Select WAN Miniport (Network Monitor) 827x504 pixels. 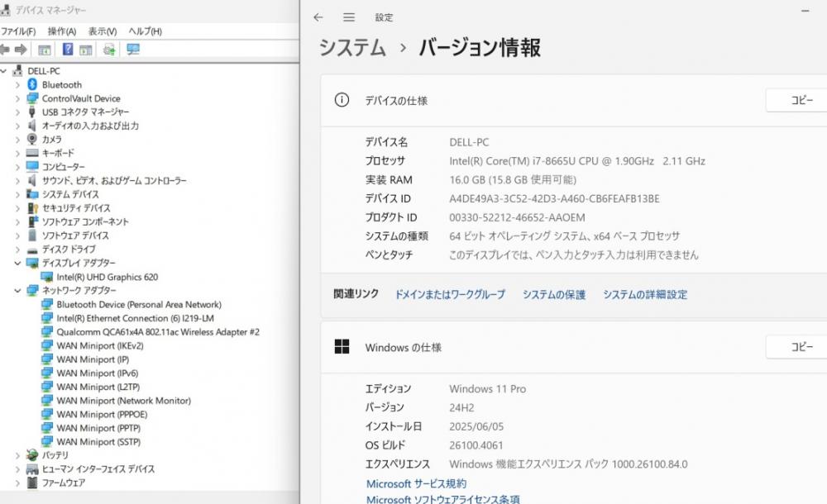pyautogui.click(x=124, y=400)
